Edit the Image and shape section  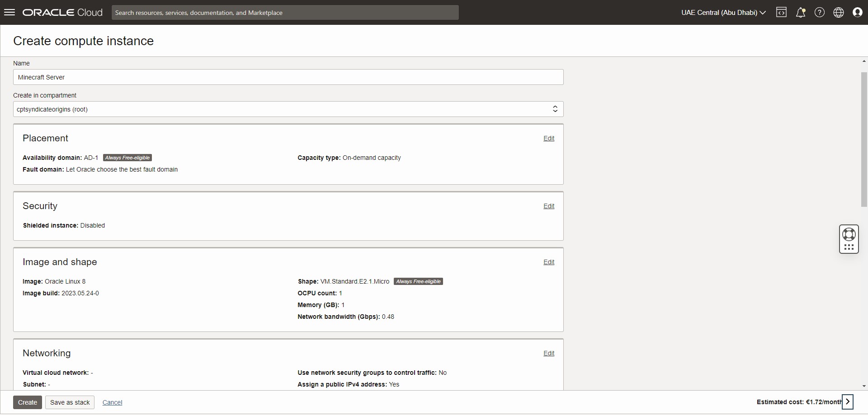pyautogui.click(x=548, y=262)
